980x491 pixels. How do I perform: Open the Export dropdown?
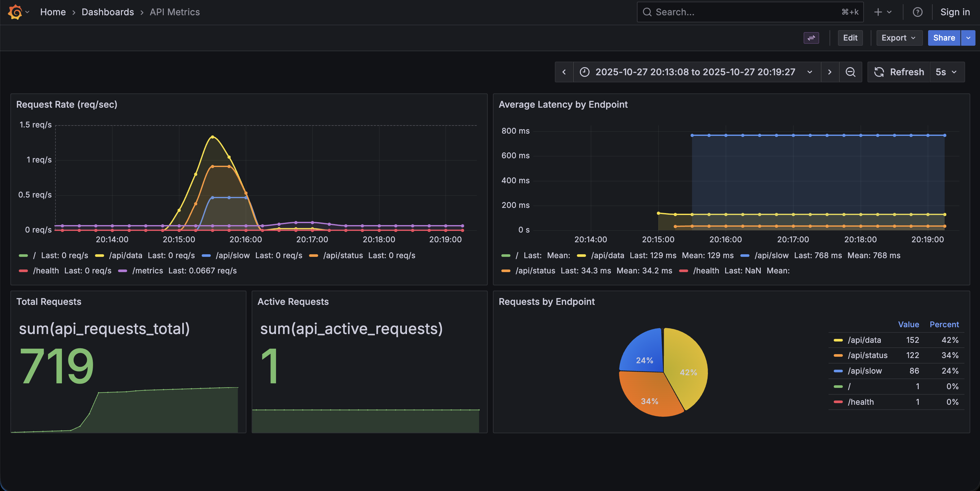899,38
